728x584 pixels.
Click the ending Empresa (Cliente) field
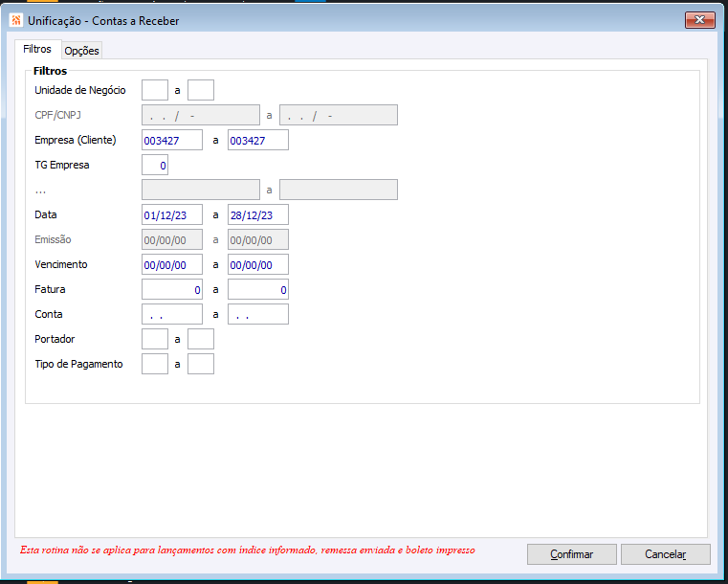pyautogui.click(x=258, y=140)
